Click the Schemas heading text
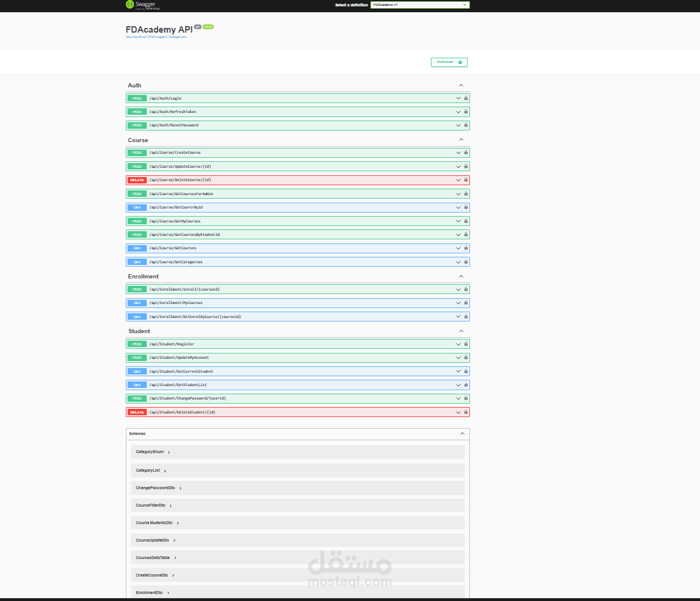This screenshot has height=601, width=700. pos(137,434)
